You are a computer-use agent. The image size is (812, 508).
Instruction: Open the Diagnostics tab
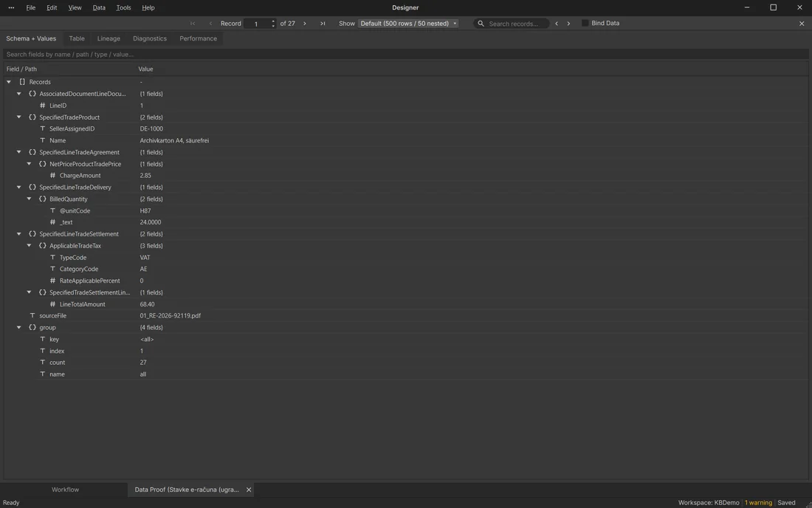coord(150,38)
